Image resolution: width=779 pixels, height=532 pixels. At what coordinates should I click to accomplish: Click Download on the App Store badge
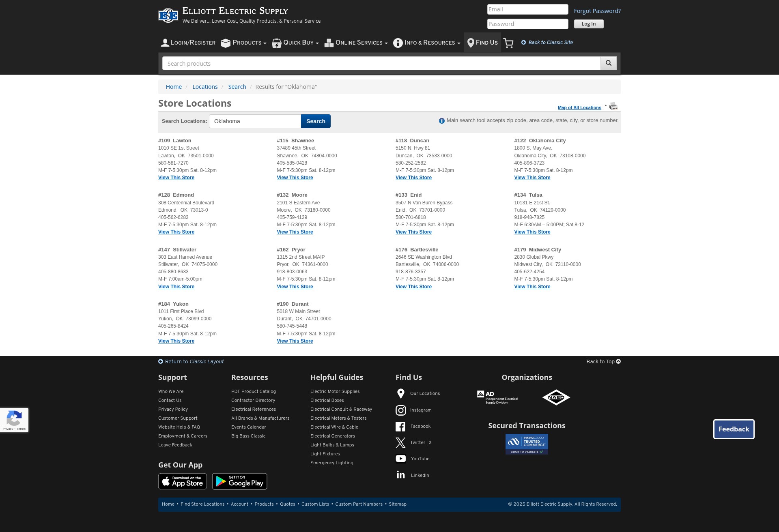[183, 481]
